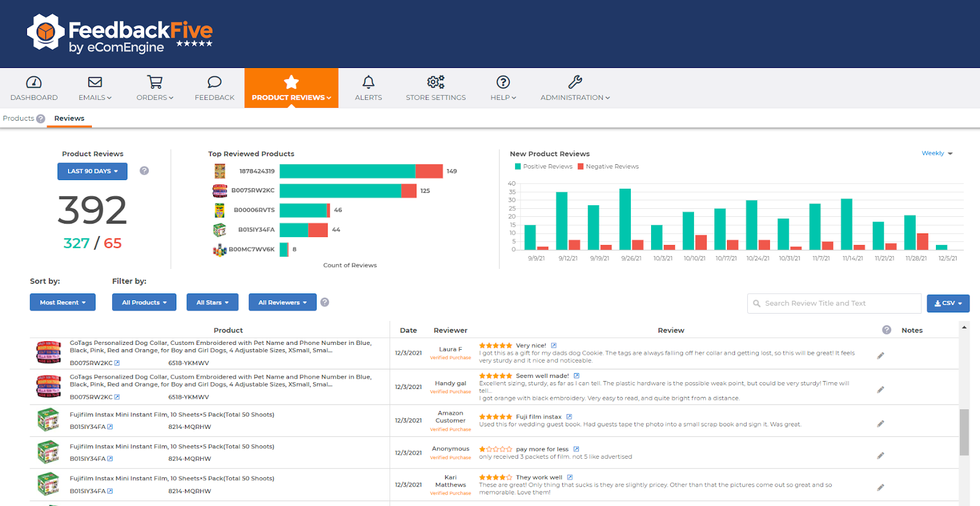The image size is (980, 506).
Task: Open the Last 90 Days dropdown
Action: point(92,172)
